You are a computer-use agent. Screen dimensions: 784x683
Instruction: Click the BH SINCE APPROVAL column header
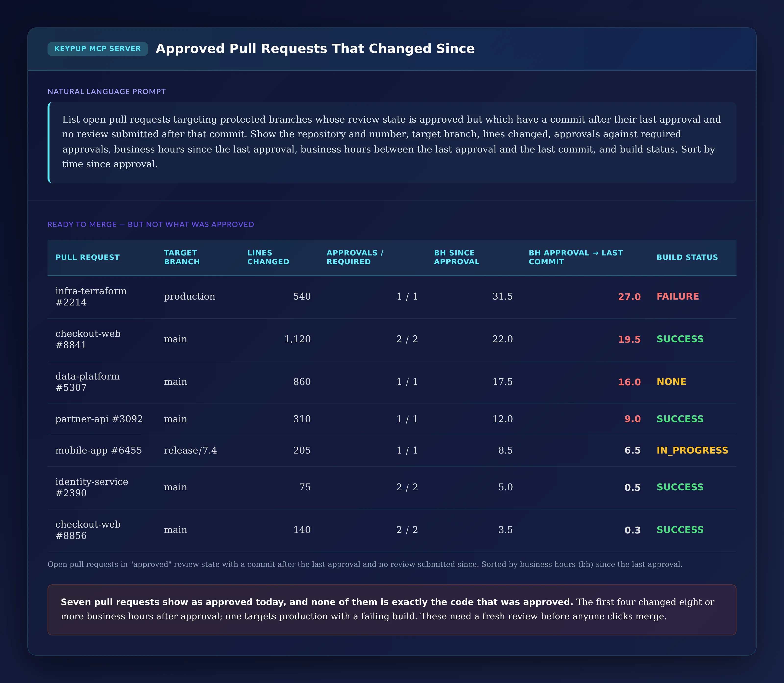coord(456,257)
